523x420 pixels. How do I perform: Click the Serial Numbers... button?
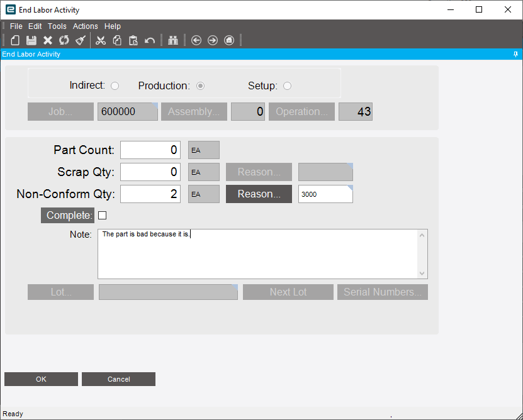tap(383, 292)
